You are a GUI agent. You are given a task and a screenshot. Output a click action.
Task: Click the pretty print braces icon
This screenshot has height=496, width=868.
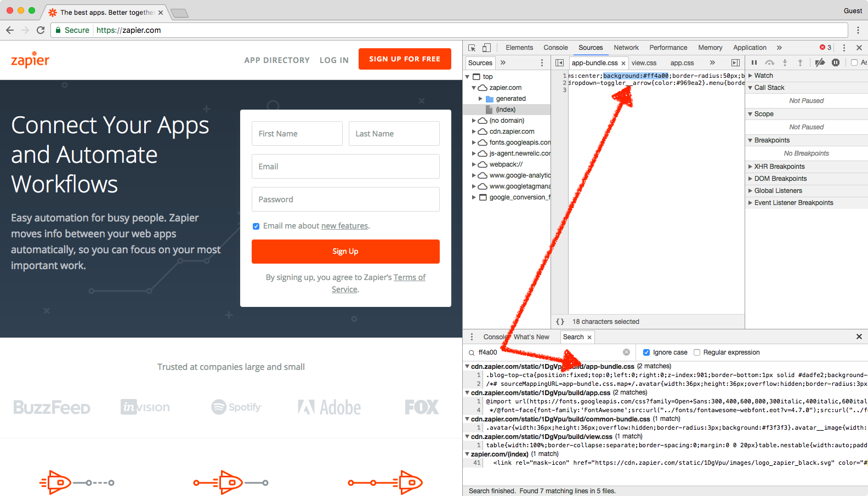[560, 322]
